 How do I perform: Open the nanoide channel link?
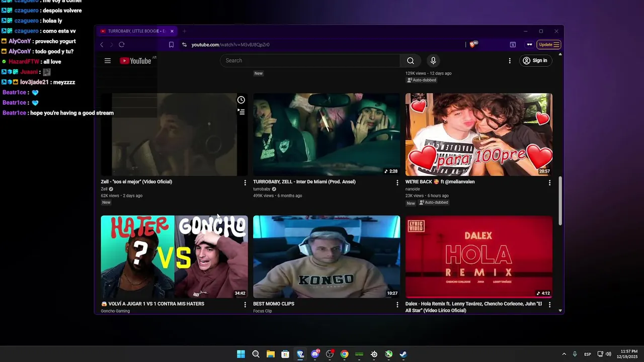413,189
